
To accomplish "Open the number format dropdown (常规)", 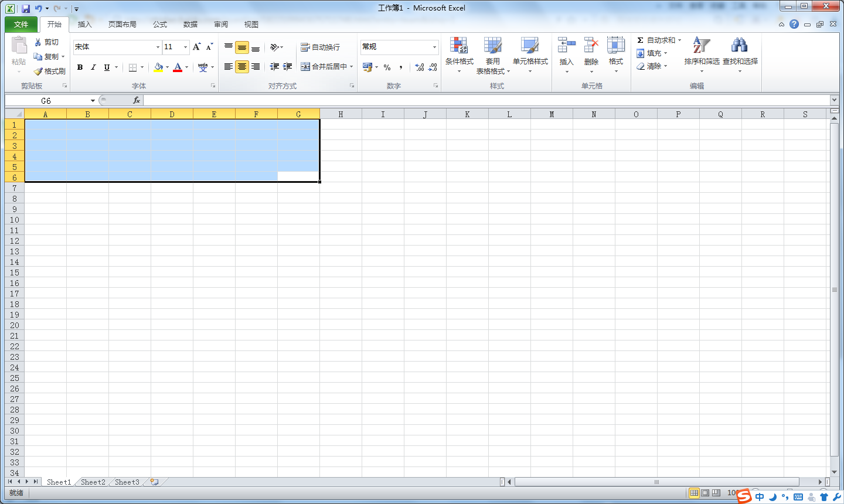I will 434,47.
